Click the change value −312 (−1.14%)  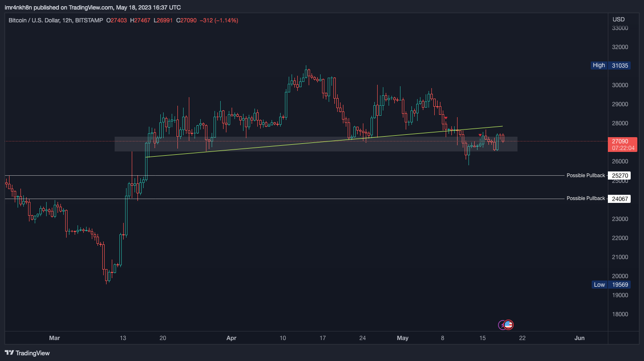click(219, 20)
